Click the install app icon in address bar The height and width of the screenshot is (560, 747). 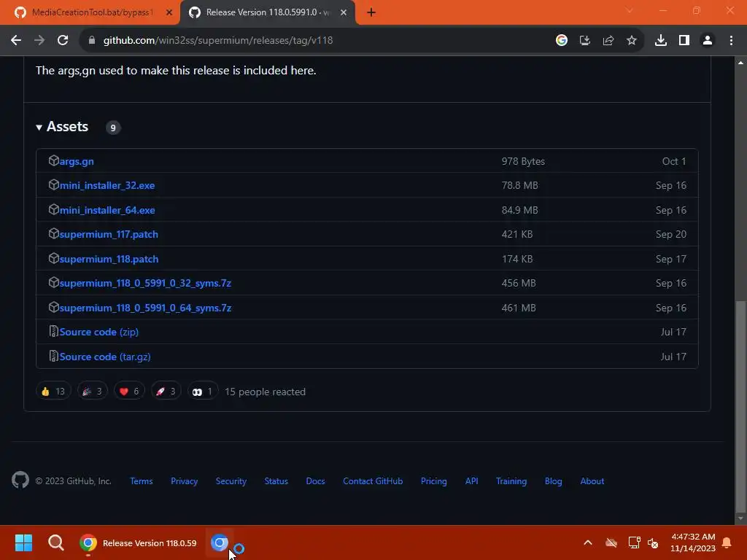tap(585, 41)
